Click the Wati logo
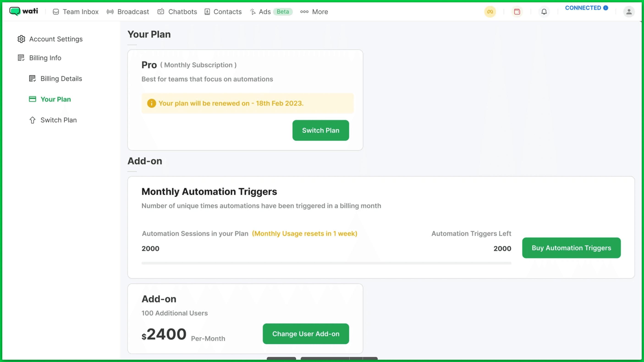This screenshot has height=362, width=644. 24,11
